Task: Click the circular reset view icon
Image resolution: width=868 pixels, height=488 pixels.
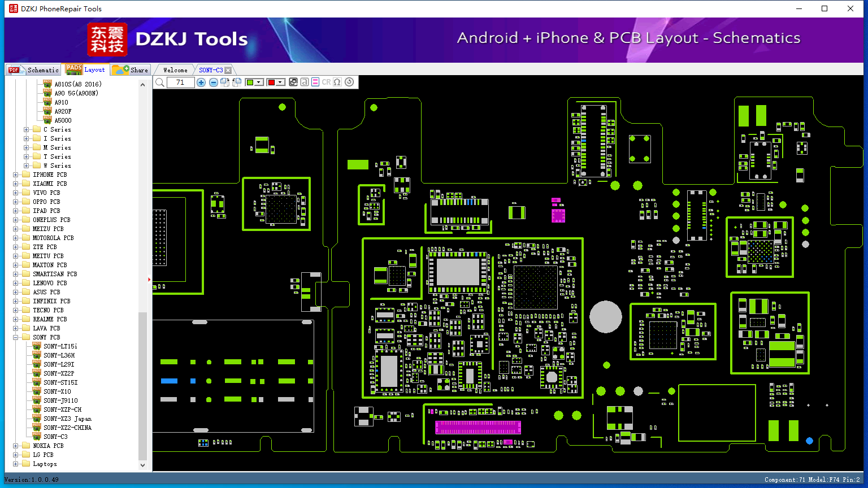Action: pos(349,82)
